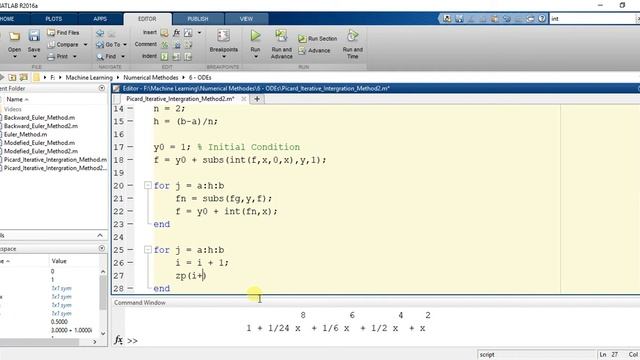Open the Workspace panel actions menu

(x=102, y=249)
